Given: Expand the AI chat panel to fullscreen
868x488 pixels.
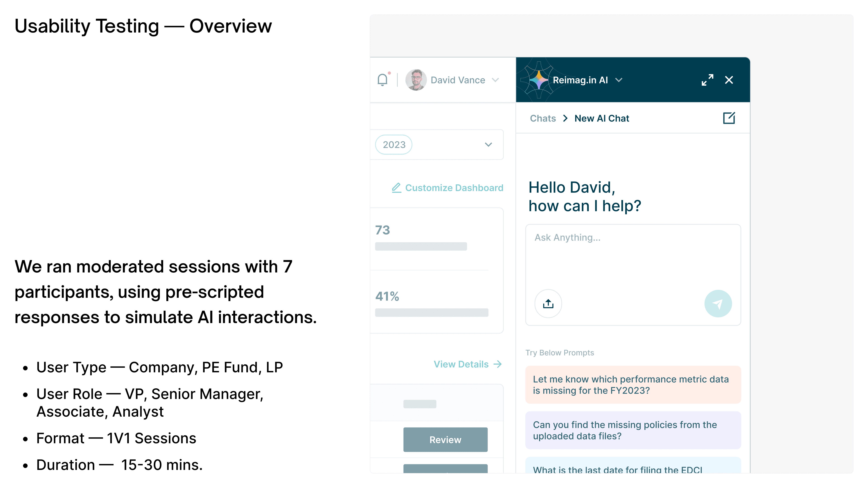Looking at the screenshot, I should [x=707, y=80].
